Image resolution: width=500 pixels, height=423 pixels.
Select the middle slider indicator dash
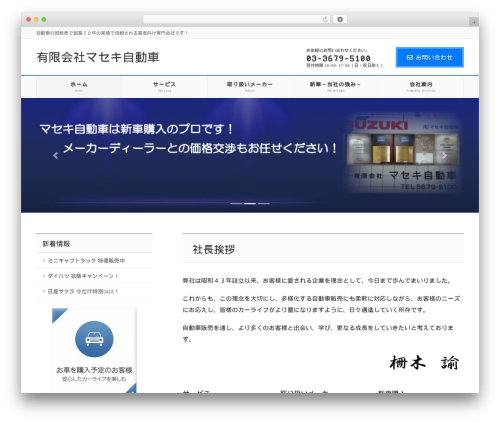tap(250, 203)
